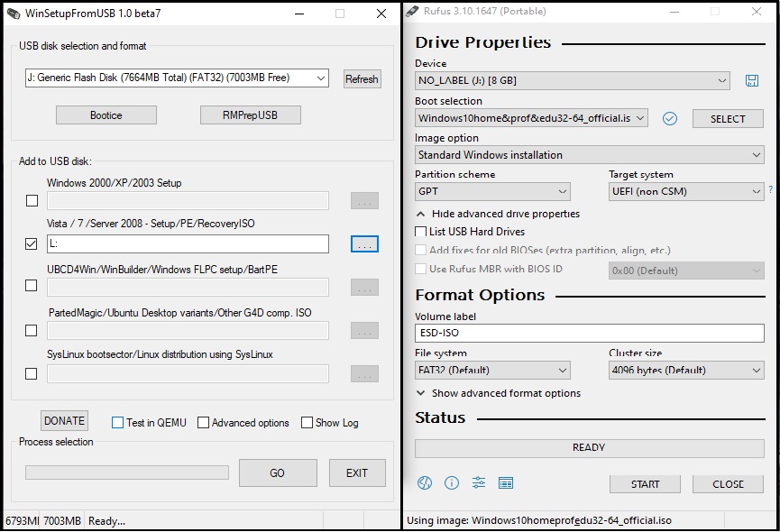Enable Windows 2000/XP/2003 Setup checkbox
The image size is (780, 532).
point(32,200)
